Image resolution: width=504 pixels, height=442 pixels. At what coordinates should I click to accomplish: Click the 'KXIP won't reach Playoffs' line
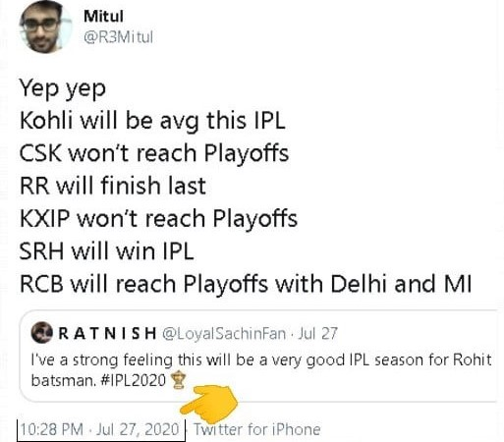[158, 218]
